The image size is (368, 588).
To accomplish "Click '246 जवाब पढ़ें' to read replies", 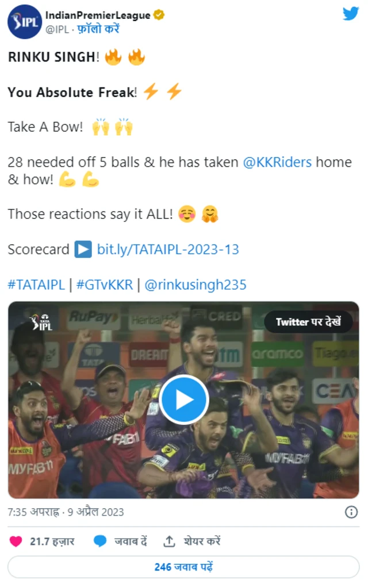I will point(183,567).
